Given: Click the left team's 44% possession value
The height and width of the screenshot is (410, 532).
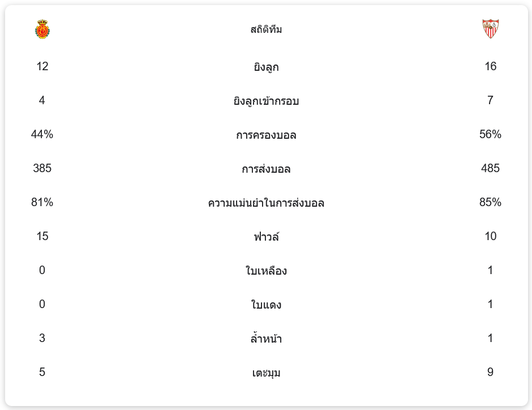Looking at the screenshot, I should [42, 134].
